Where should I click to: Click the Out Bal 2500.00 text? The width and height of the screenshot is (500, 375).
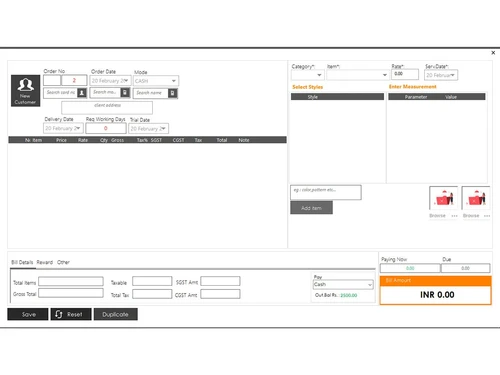[336, 295]
